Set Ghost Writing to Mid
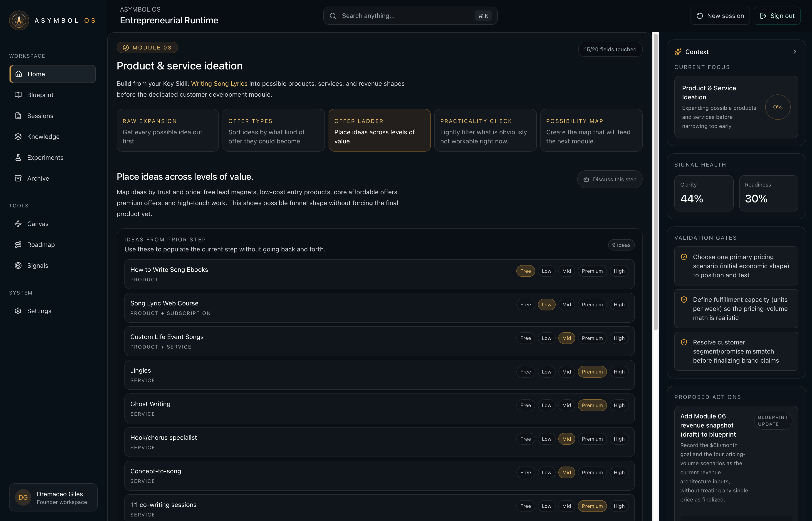Viewport: 812px width, 521px height. (x=566, y=405)
